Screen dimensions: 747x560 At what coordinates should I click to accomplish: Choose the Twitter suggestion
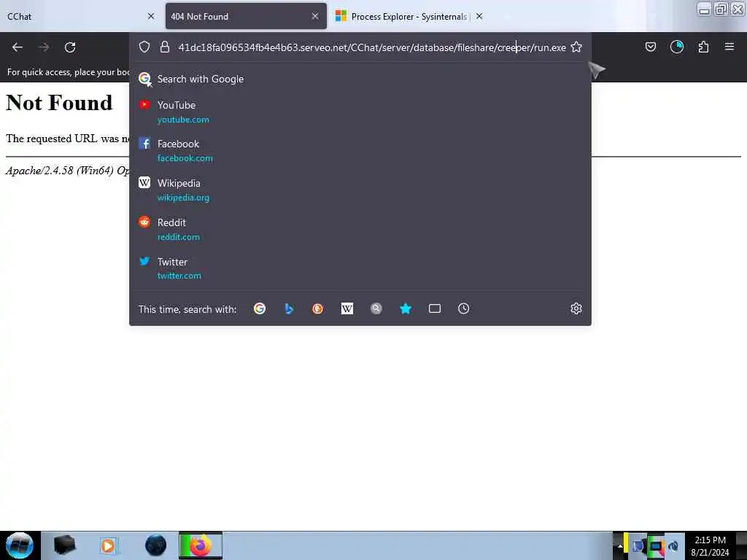(360, 268)
